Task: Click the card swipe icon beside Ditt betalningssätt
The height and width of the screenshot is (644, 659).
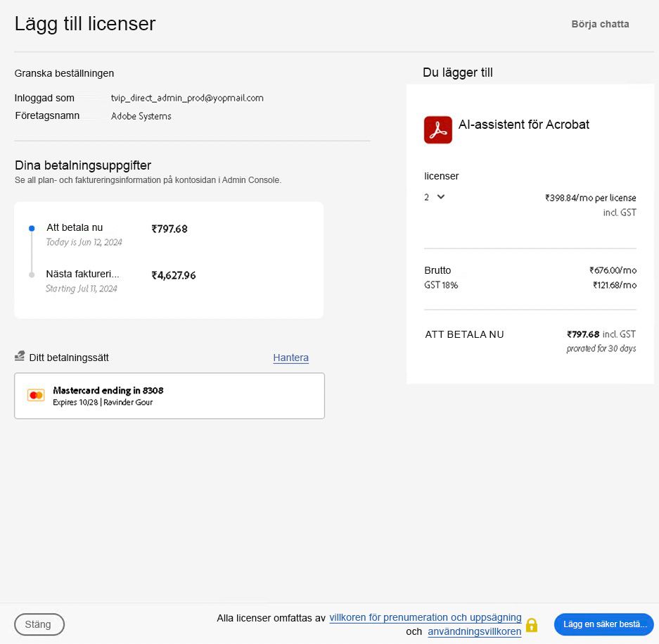Action: pos(19,355)
